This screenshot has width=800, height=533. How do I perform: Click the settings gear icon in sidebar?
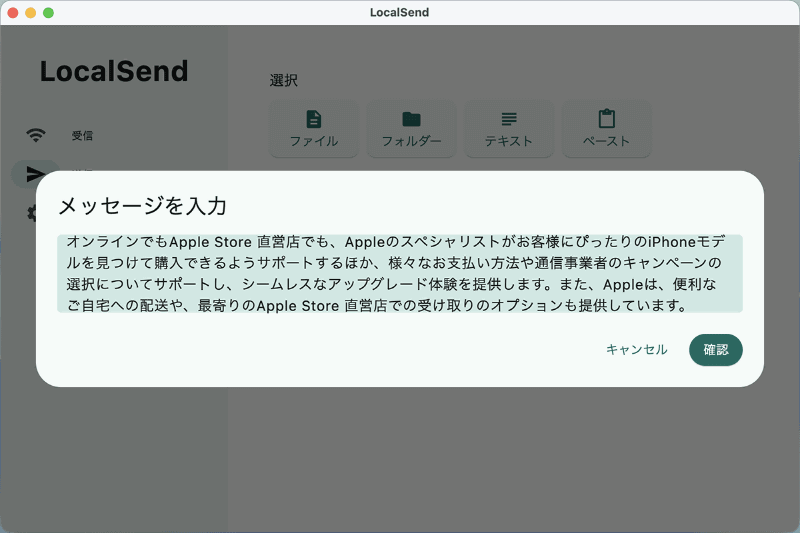click(32, 213)
